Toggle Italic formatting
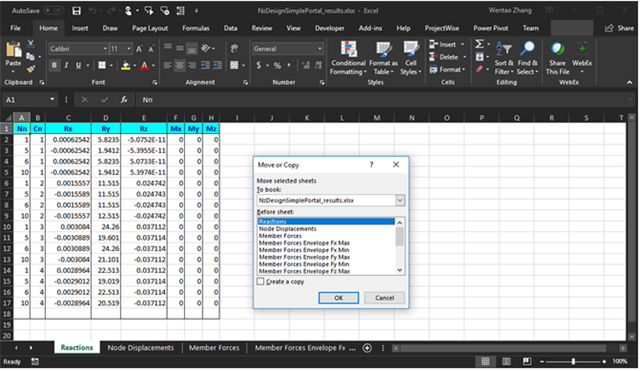 click(66, 65)
